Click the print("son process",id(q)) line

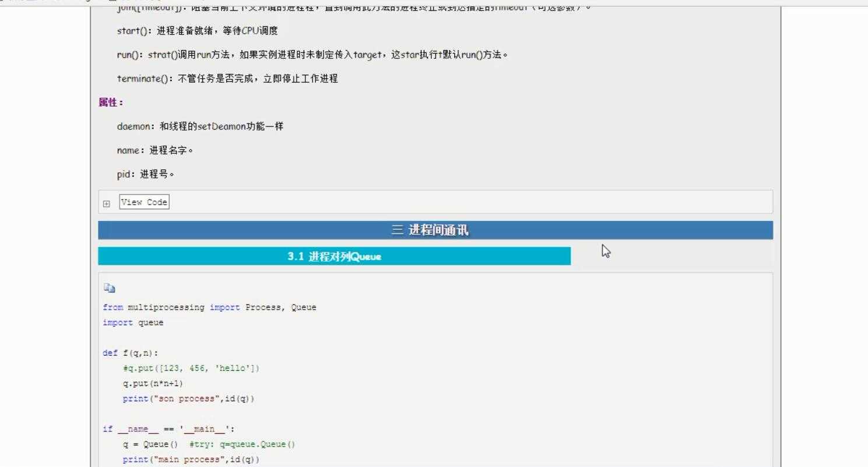(188, 399)
